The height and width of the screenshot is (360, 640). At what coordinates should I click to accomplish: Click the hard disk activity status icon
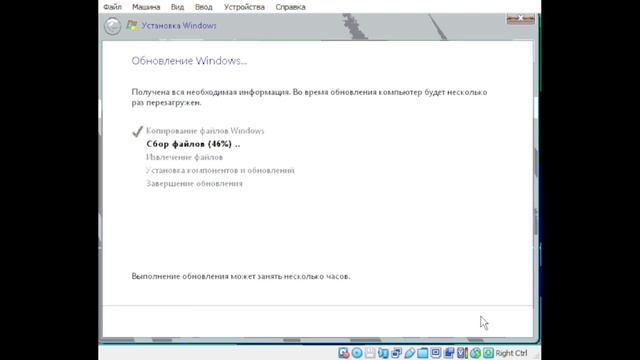pos(344,353)
